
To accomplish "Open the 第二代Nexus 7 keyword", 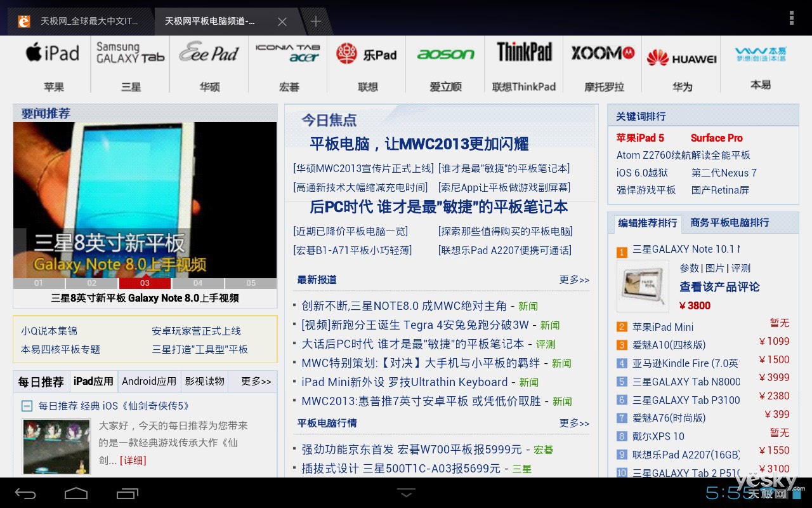I will tap(724, 173).
